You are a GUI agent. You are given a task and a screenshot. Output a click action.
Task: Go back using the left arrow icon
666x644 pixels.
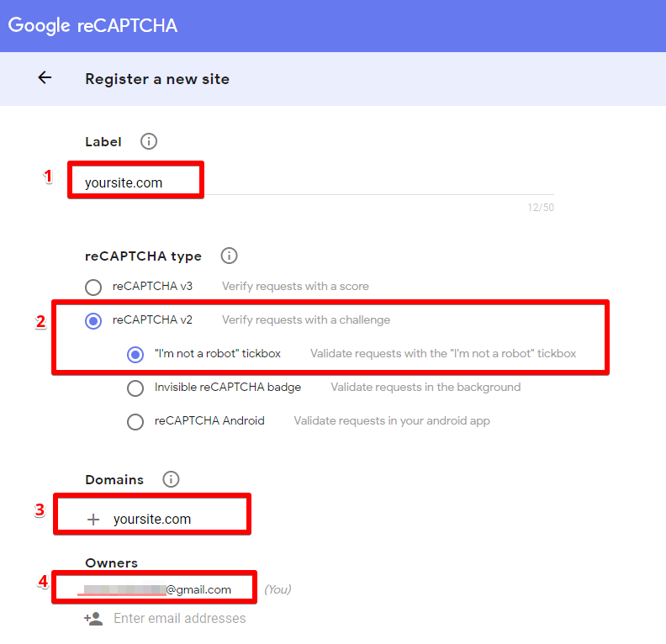coord(45,77)
